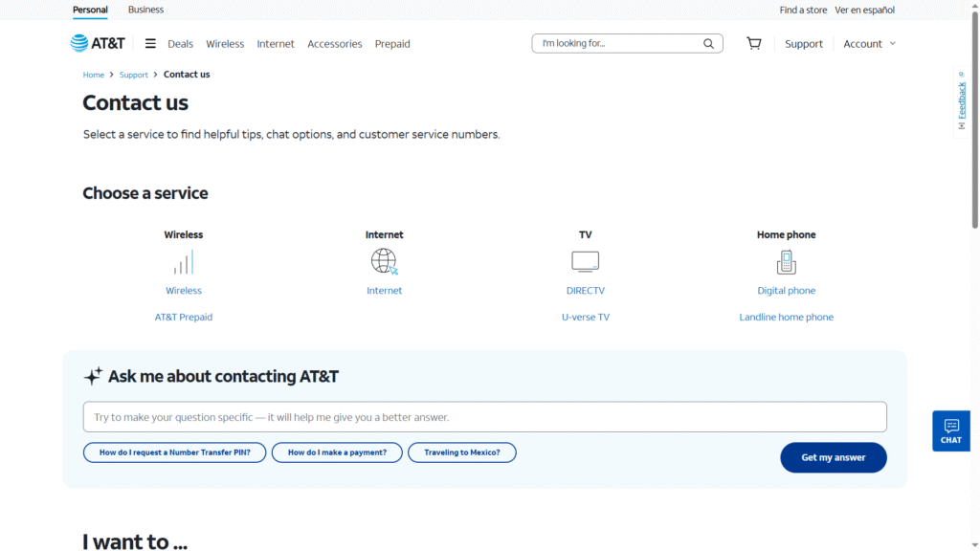Click the search magnifier icon
This screenshot has width=980, height=551.
click(708, 43)
